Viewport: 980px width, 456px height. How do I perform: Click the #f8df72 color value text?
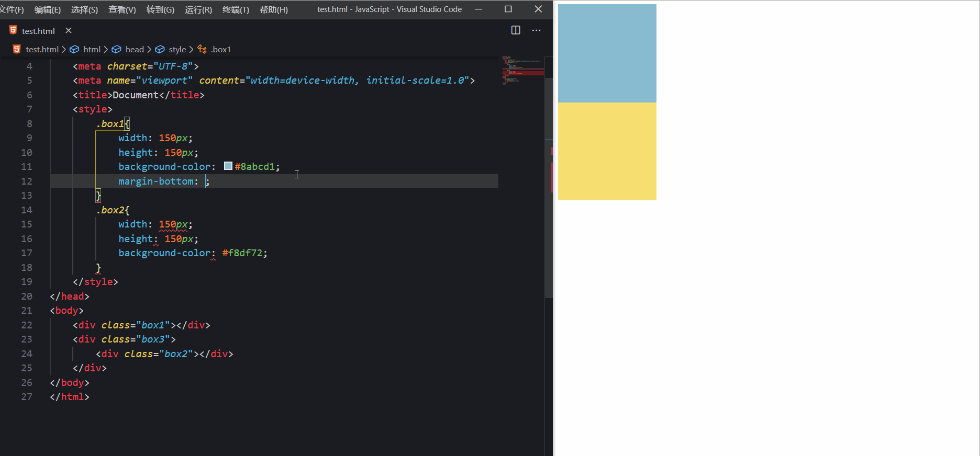[242, 253]
